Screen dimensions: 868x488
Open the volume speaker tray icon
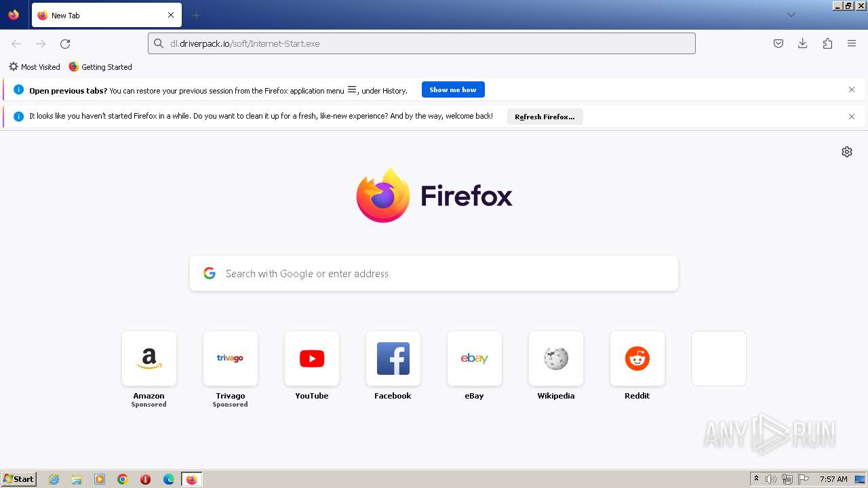[771, 479]
